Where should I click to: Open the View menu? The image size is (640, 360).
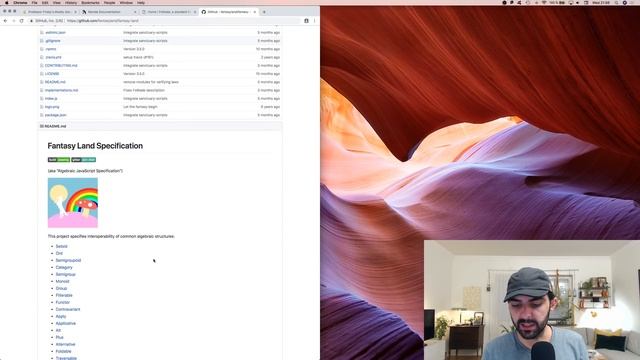coord(56,2)
